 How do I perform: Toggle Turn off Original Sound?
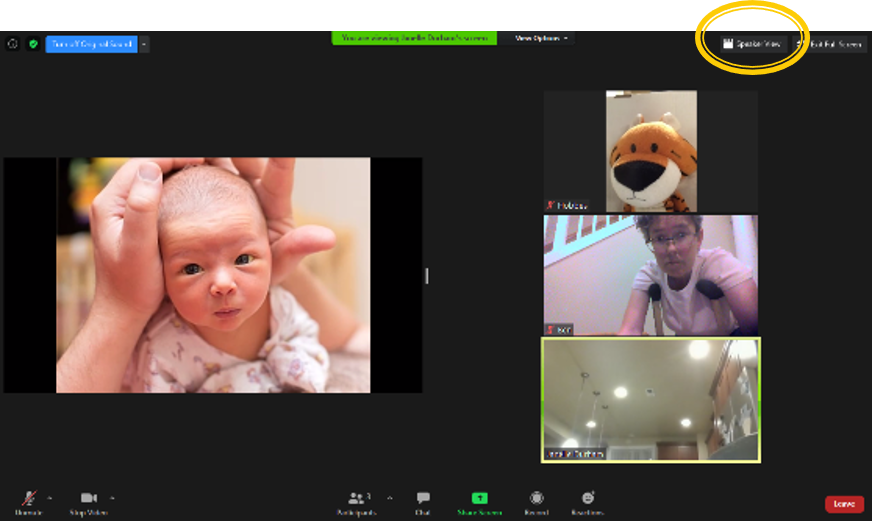91,44
